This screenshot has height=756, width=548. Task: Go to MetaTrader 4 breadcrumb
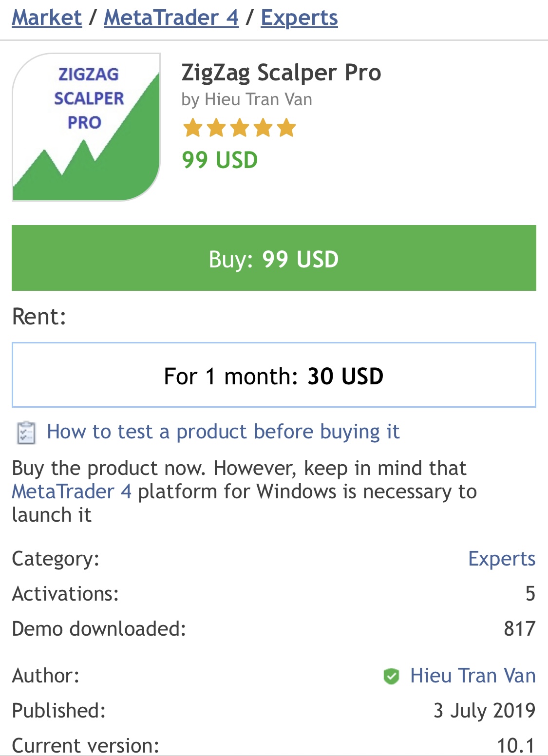coord(171,18)
